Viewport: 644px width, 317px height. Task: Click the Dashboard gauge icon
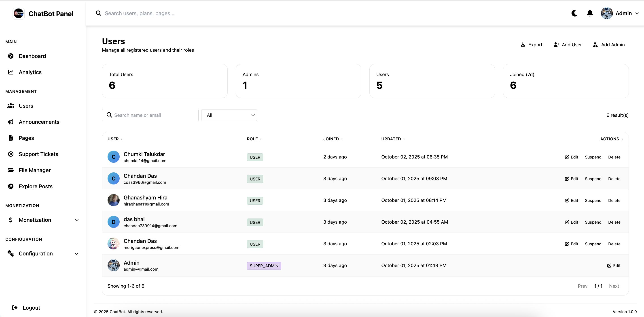[x=11, y=56]
